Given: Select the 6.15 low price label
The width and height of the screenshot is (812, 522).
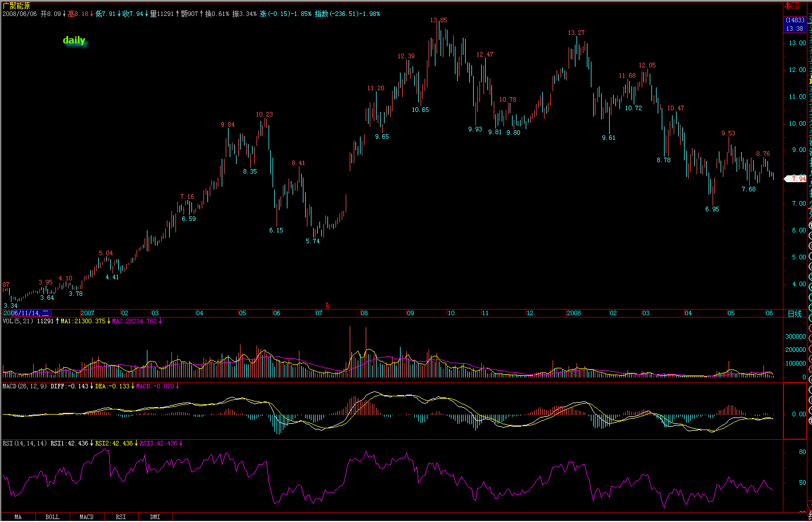Looking at the screenshot, I should point(276,230).
